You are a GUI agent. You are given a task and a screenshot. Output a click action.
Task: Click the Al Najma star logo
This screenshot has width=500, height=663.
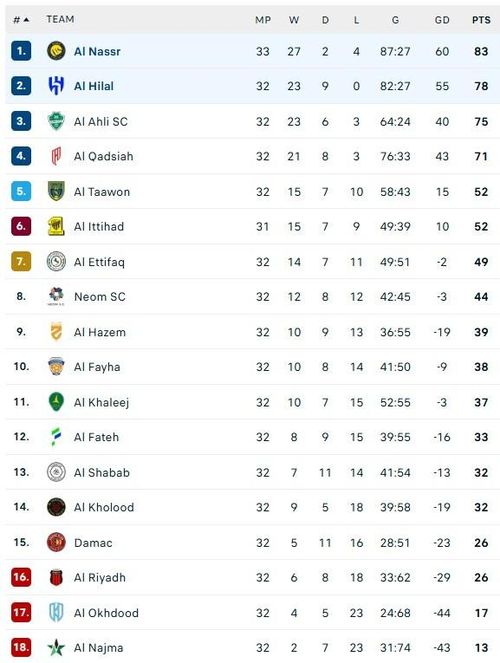point(56,647)
